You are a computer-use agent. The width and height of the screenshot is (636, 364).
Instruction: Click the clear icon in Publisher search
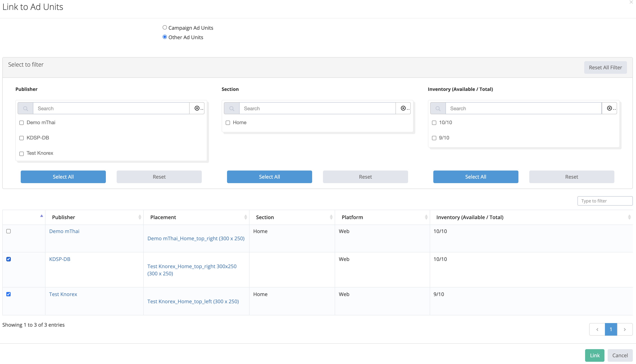(197, 108)
